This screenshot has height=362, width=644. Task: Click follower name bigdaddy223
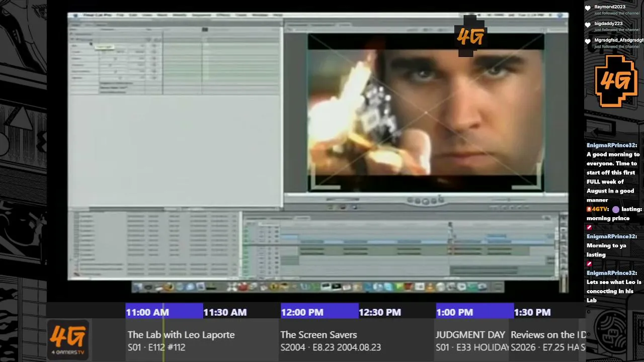pos(608,24)
